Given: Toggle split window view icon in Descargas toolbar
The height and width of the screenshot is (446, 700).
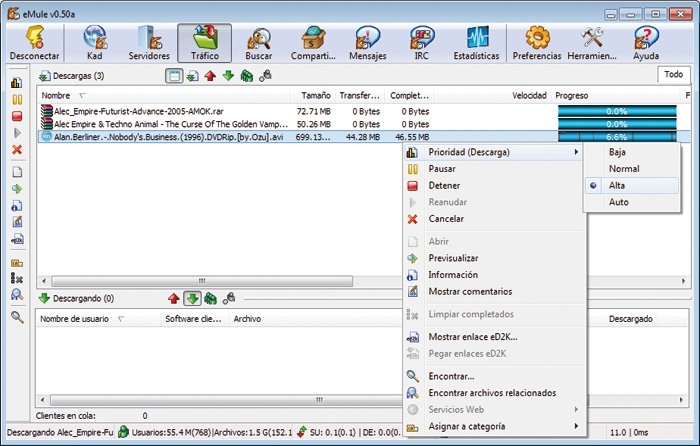Looking at the screenshot, I should tap(174, 76).
